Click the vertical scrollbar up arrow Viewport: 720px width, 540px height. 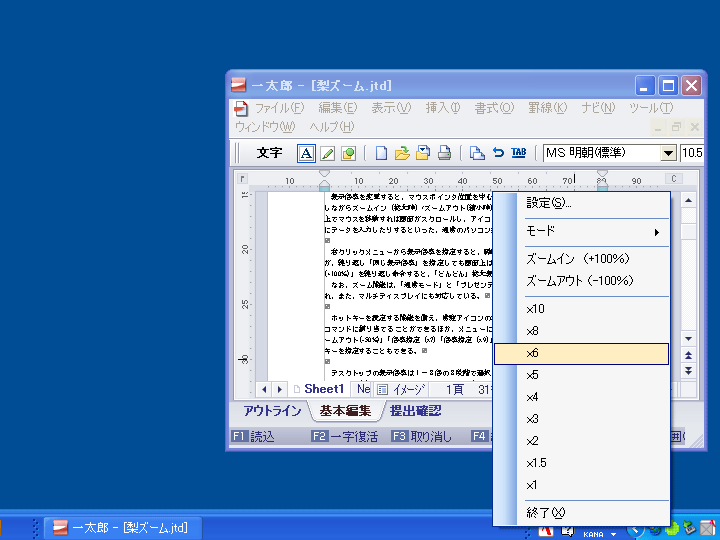click(x=688, y=200)
